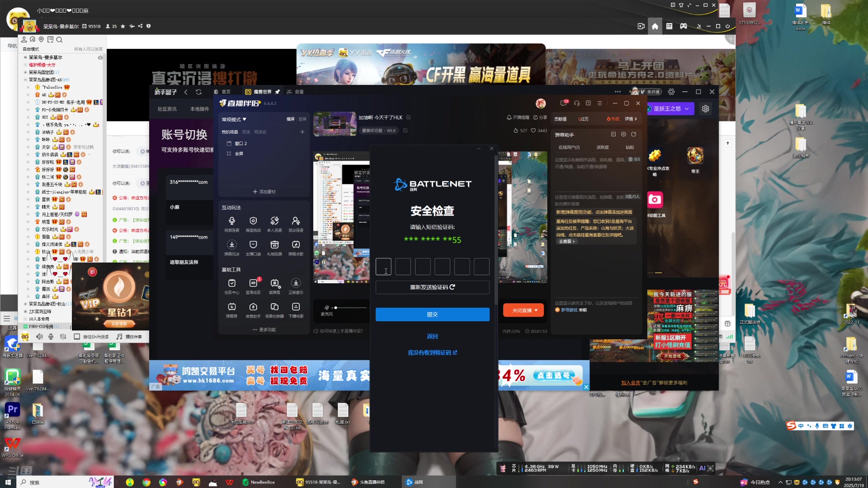Open 福星挑战 challenge icon
This screenshot has width=868, height=488.
(253, 224)
